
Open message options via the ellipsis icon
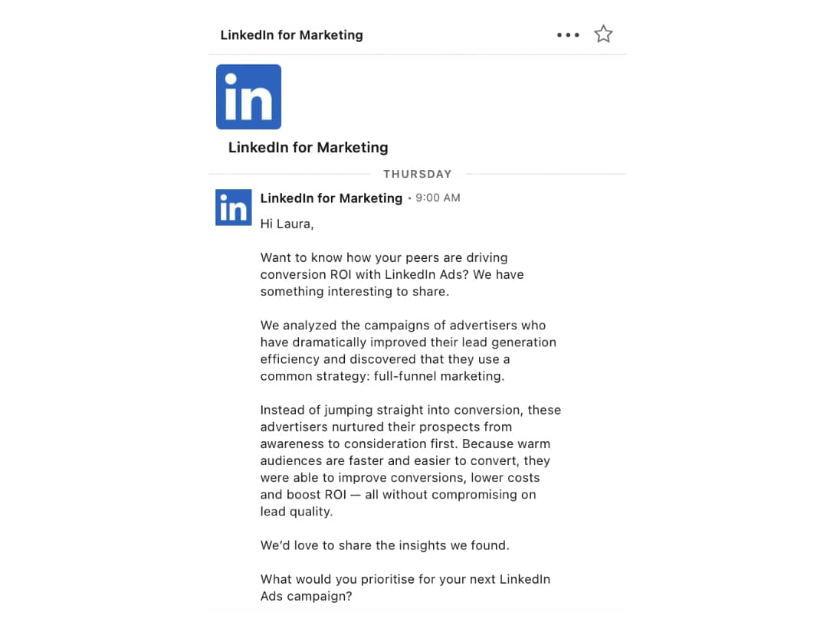pos(568,34)
